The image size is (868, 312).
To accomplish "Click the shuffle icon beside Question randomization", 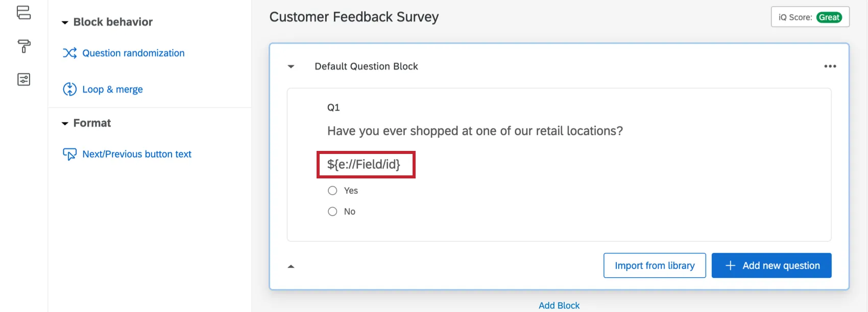I will click(69, 53).
